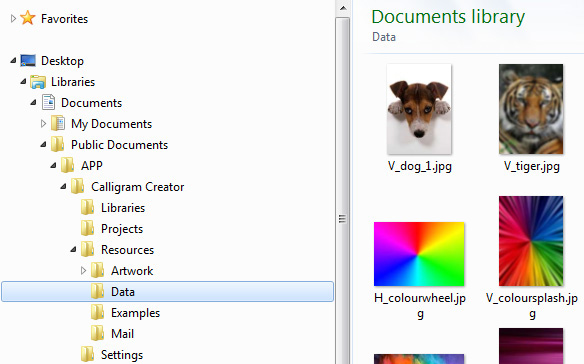Click the My Documents folder icon
The image size is (584, 364).
click(58, 123)
